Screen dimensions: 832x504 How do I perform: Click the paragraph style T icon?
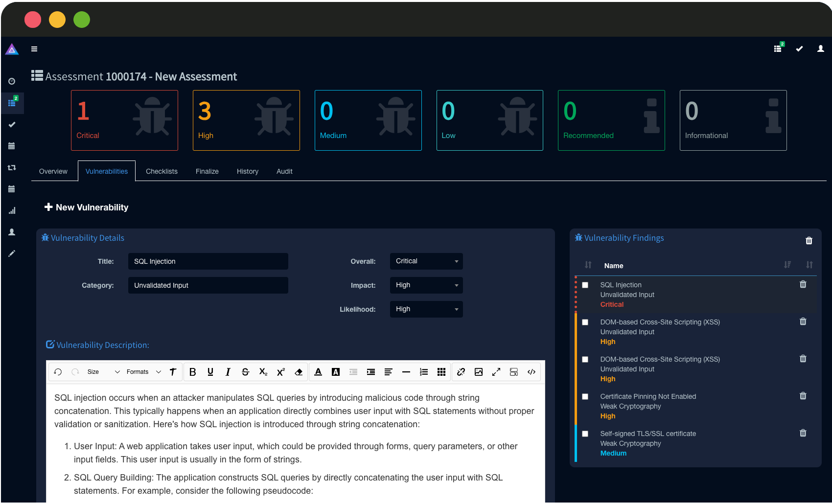173,372
